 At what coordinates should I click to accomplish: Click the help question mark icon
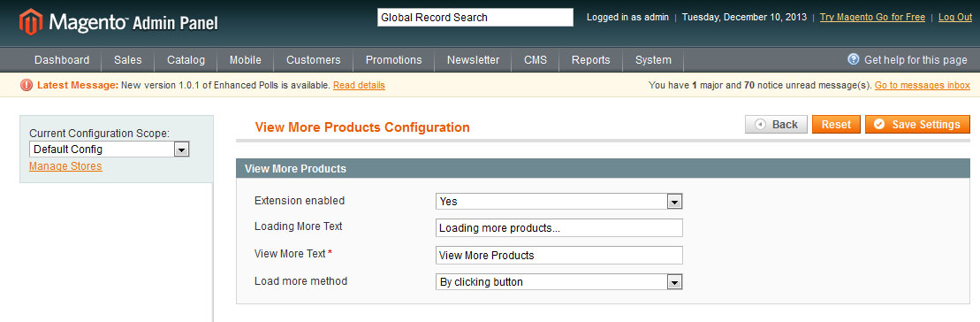pos(853,59)
